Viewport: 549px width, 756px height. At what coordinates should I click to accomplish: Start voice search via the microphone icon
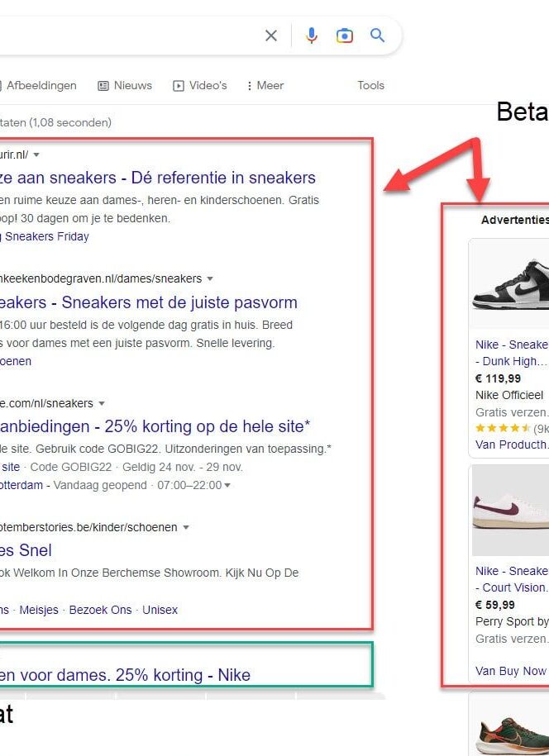click(311, 36)
